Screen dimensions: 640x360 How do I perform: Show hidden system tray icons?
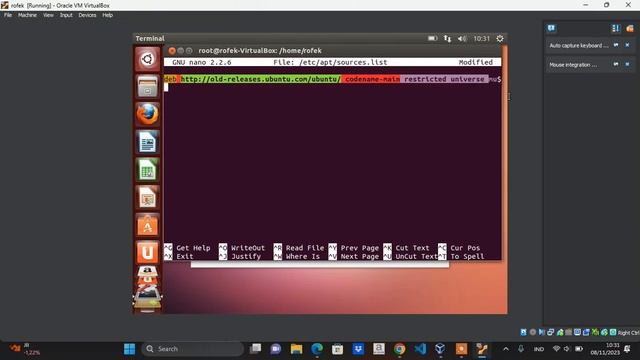[x=506, y=349]
